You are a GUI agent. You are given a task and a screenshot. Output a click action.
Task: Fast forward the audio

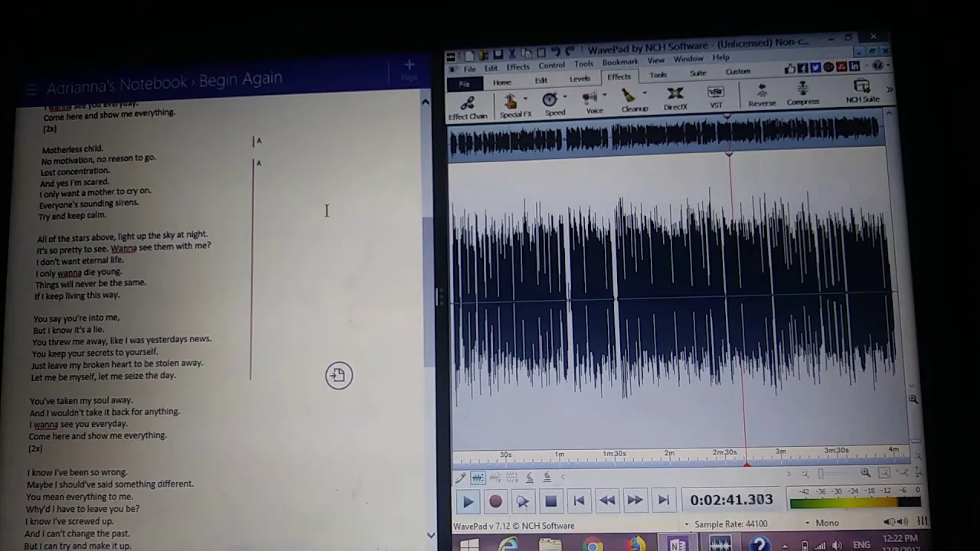pyautogui.click(x=635, y=500)
